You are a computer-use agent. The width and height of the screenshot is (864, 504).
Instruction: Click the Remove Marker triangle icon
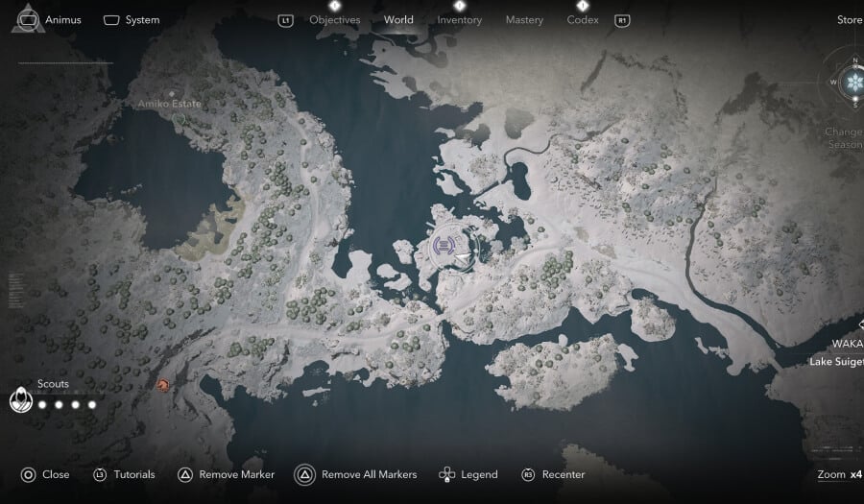(x=185, y=474)
